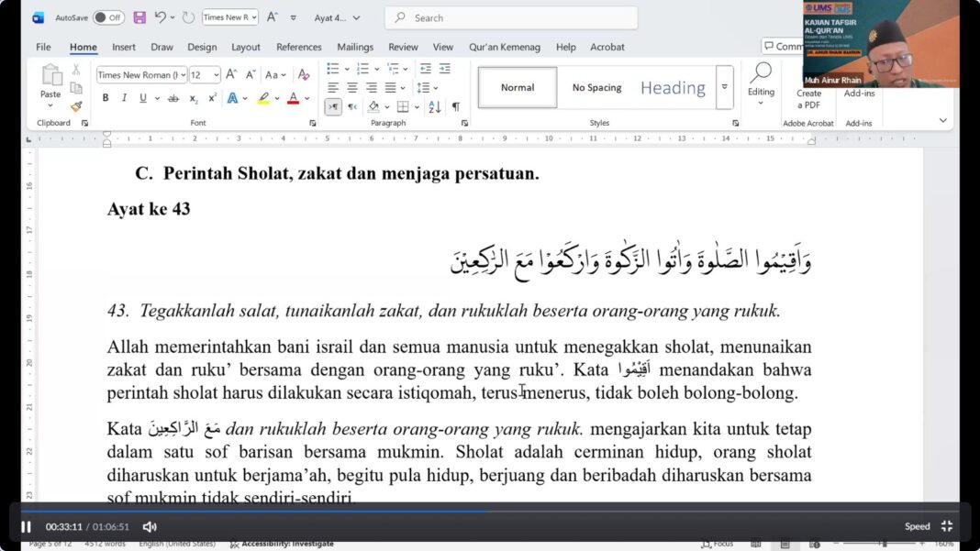Viewport: 980px width, 551px height.
Task: Click the Save icon in title bar
Action: (139, 17)
